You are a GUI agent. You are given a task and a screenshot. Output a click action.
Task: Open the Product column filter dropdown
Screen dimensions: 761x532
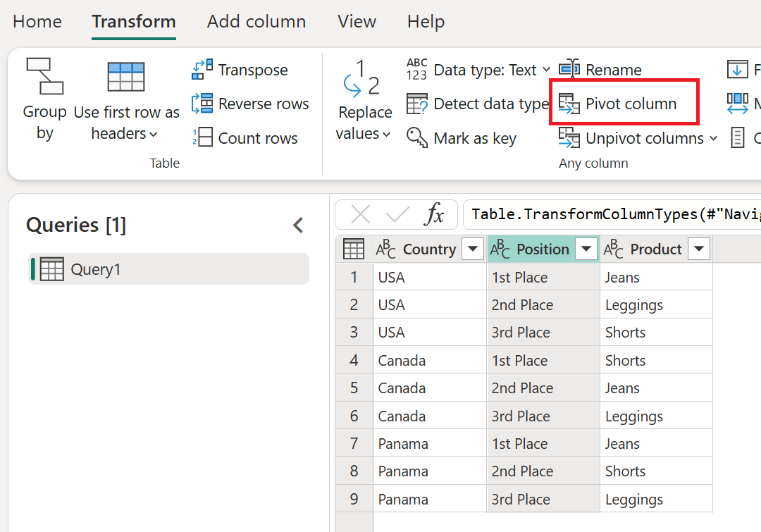(x=699, y=249)
